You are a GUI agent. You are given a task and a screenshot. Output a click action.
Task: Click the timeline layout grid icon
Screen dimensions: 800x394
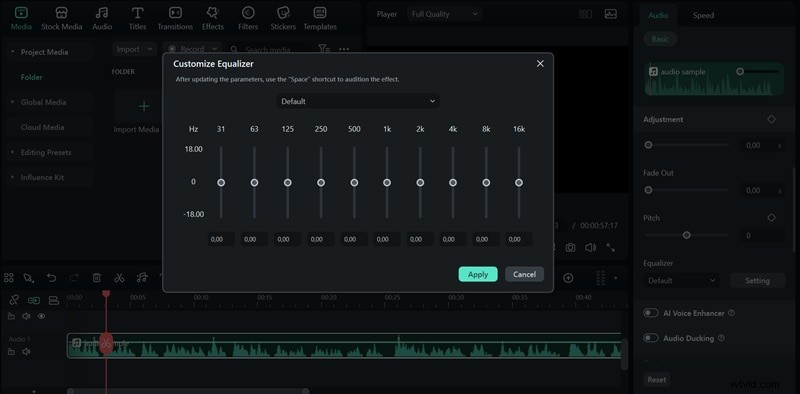click(9, 278)
